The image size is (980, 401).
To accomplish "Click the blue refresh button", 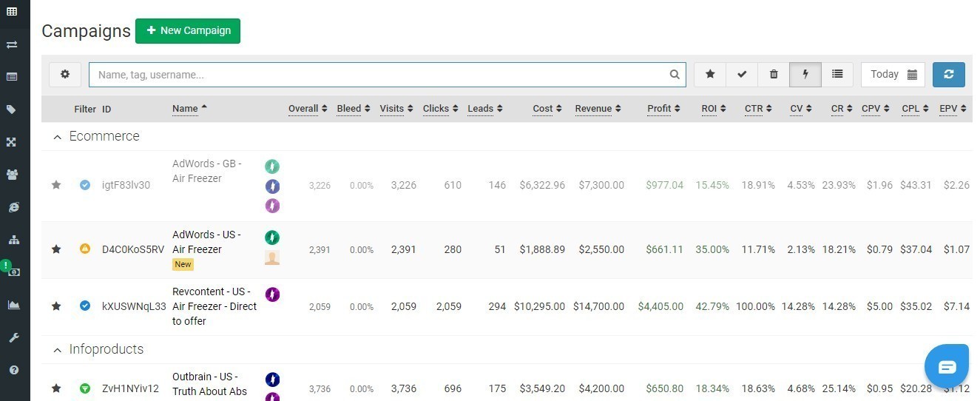I will (948, 74).
